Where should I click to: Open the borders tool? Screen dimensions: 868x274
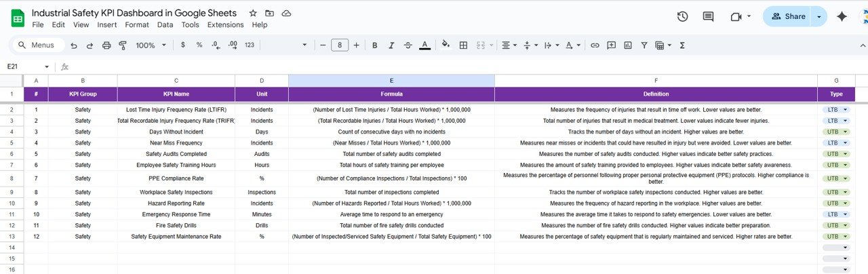[x=463, y=45]
